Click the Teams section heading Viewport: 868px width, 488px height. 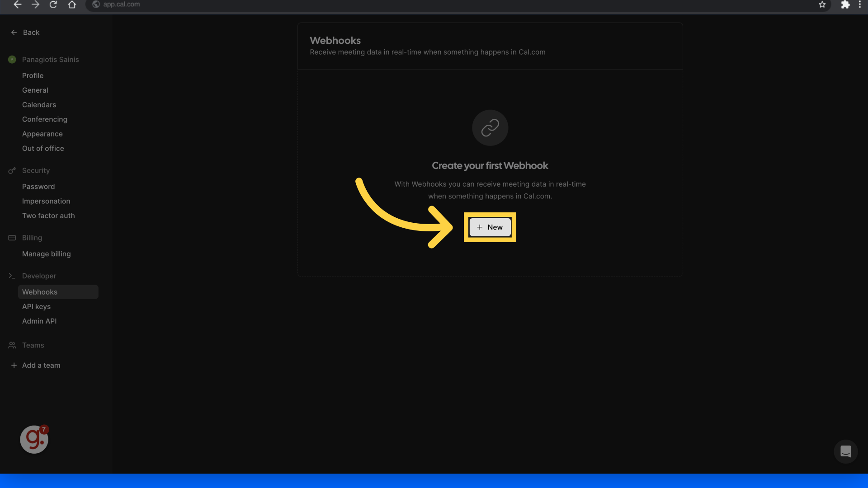point(33,345)
